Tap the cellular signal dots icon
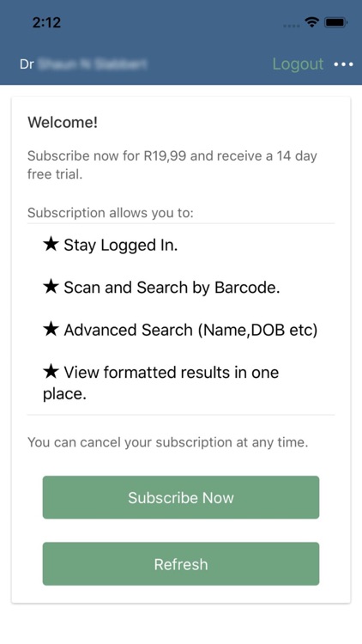362x644 pixels. [x=292, y=26]
